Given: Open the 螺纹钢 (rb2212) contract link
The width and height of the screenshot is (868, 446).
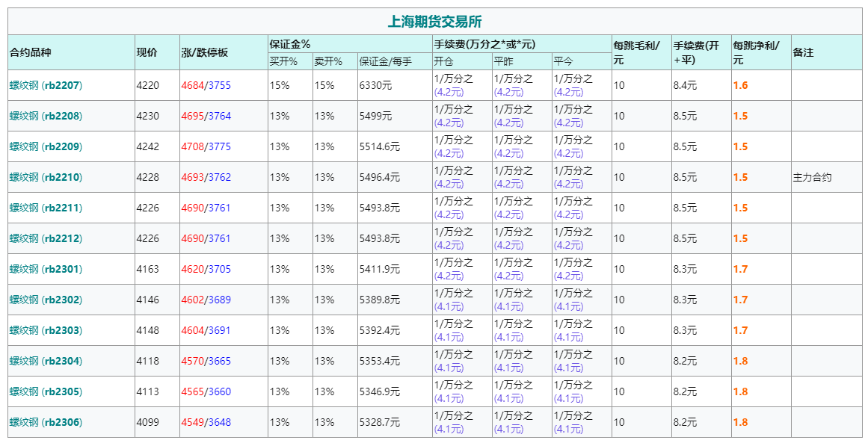Looking at the screenshot, I should coord(46,238).
